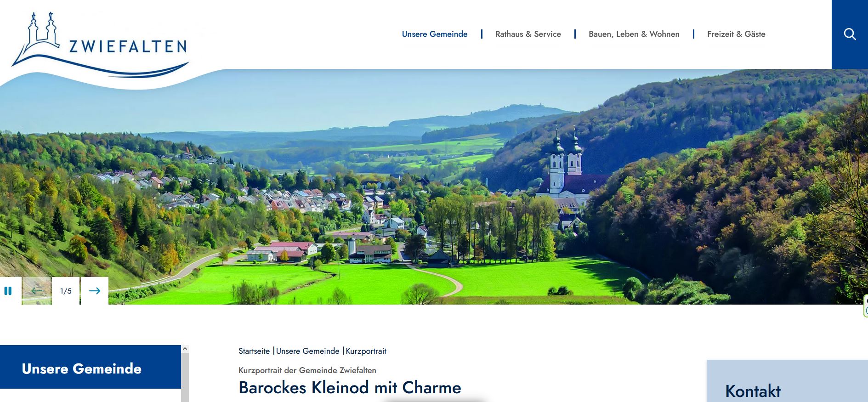Advance to next slide arrow
Viewport: 868px width, 402px height.
pyautogui.click(x=95, y=291)
